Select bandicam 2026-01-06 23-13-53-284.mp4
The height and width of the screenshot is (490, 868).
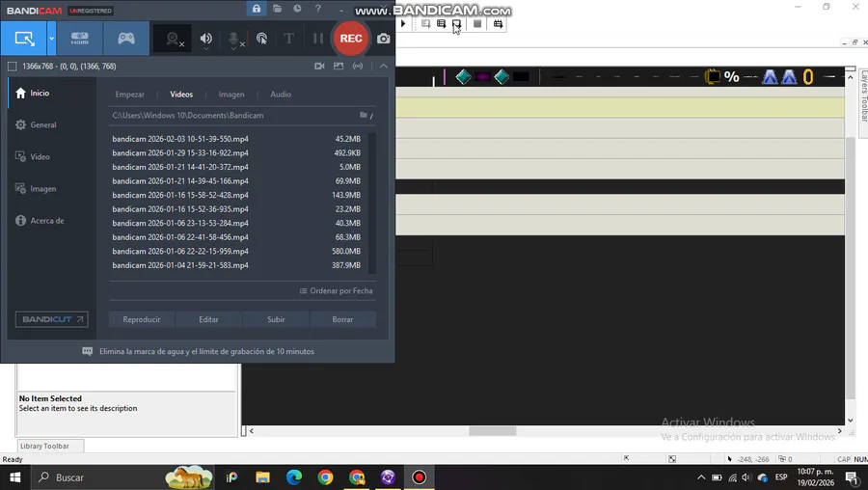click(237, 223)
